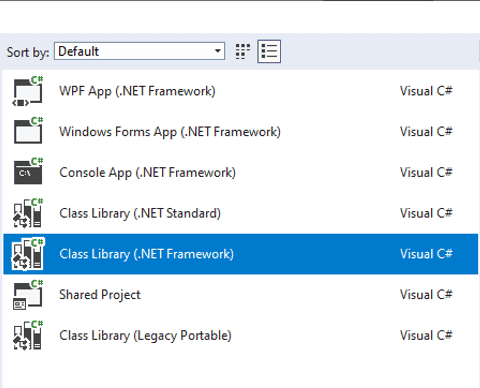Screen dimensions: 480x388
Task: Click Visual C# label in WPF App row
Action: (x=426, y=91)
